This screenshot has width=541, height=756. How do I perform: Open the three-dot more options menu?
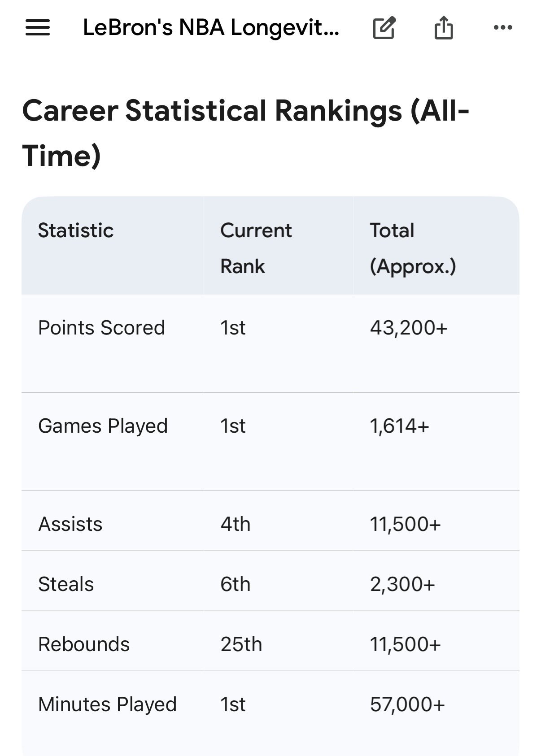click(x=502, y=28)
